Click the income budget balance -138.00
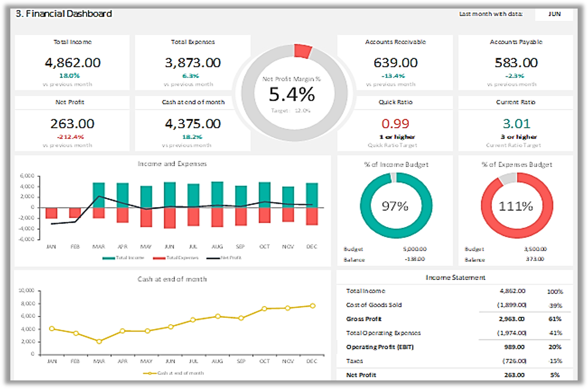Viewport: 588px width, 389px height. pyautogui.click(x=414, y=259)
